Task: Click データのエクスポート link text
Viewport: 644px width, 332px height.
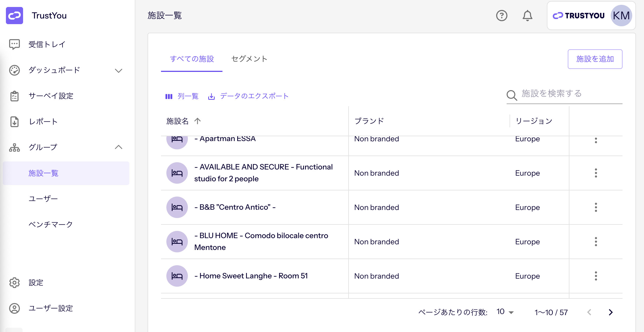Action: point(254,96)
